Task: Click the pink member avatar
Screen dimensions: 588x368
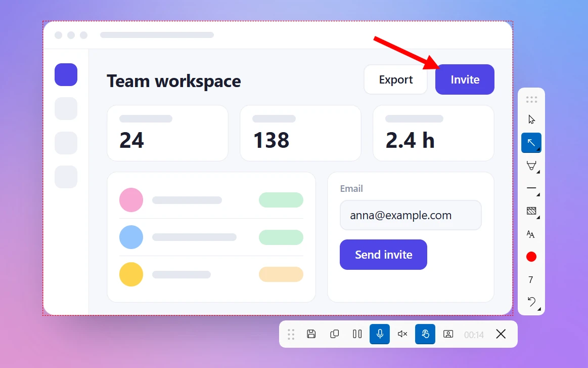Action: coord(131,200)
